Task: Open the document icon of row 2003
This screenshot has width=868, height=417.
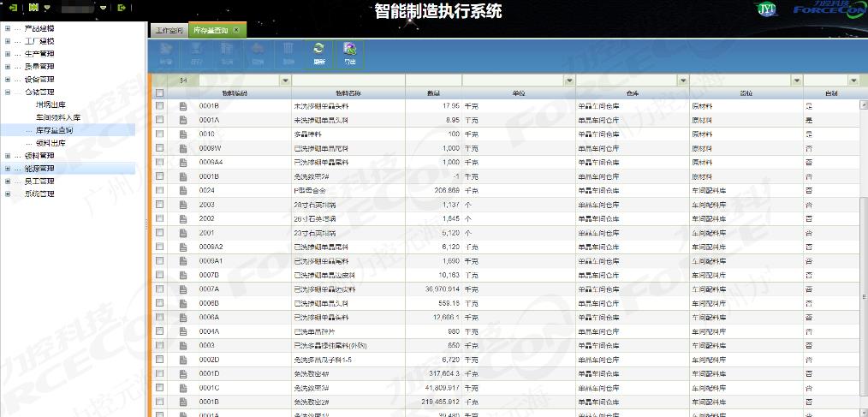Action: [x=183, y=205]
